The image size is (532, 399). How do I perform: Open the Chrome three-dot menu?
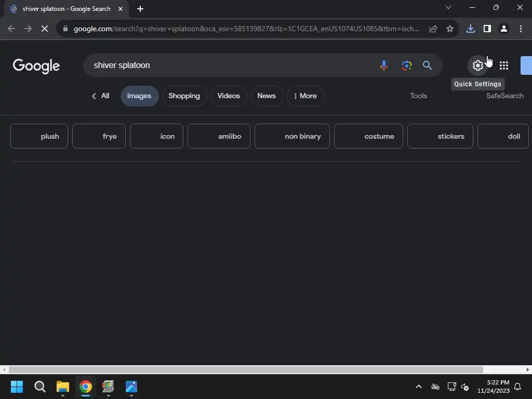(521, 29)
